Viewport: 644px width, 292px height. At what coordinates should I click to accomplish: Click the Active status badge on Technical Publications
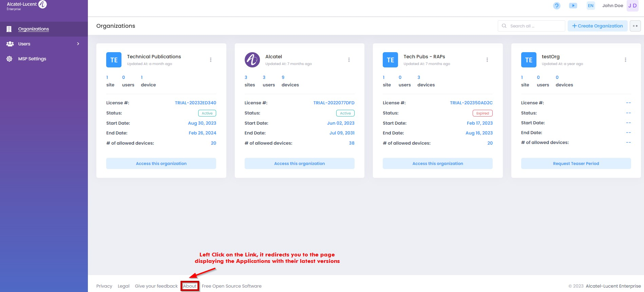coord(207,113)
